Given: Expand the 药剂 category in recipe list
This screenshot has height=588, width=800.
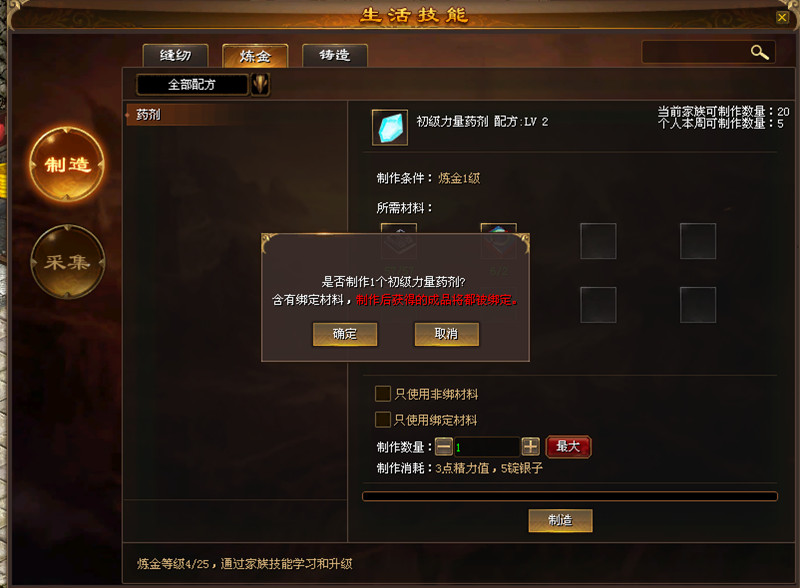Looking at the screenshot, I should click(x=148, y=114).
